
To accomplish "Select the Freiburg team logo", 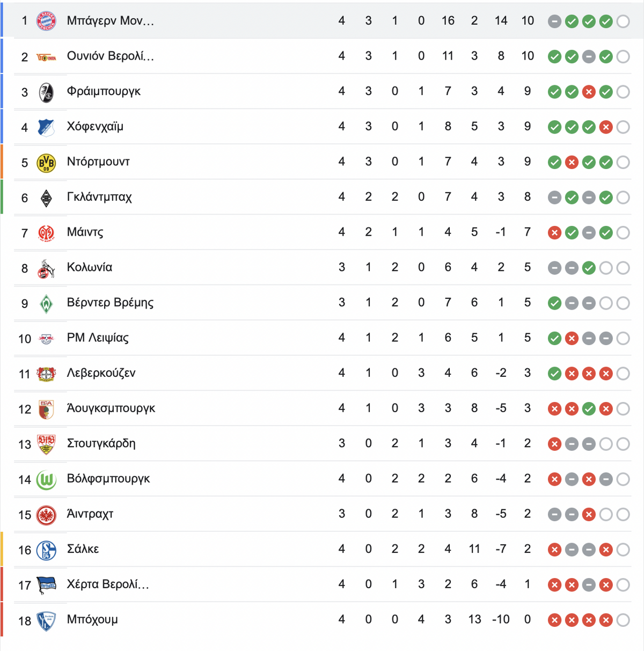I will click(x=46, y=92).
